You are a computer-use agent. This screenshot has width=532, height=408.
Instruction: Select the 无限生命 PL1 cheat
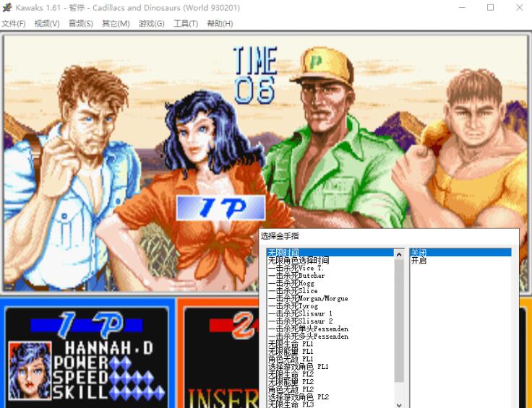[x=330, y=344]
